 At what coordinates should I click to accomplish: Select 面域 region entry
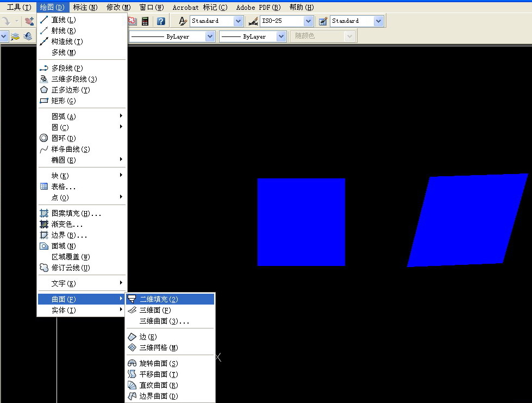click(82, 246)
